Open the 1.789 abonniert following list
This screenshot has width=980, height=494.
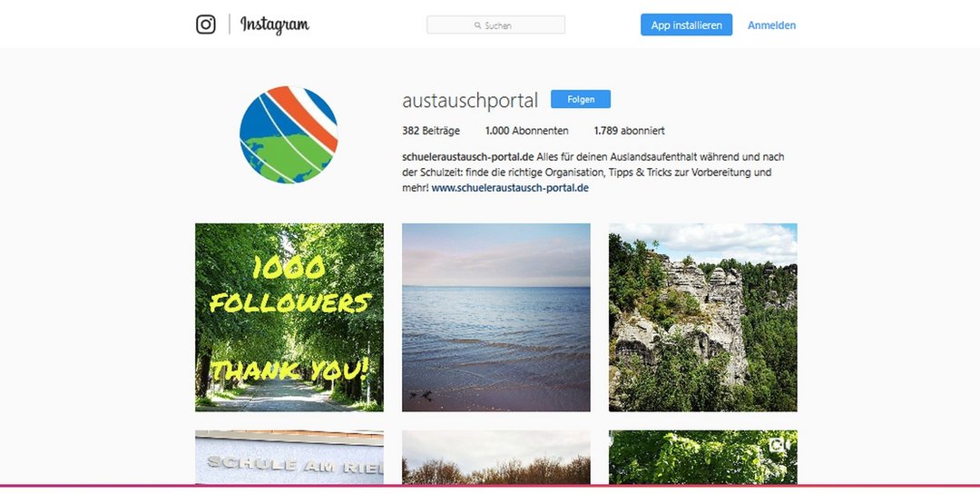[x=630, y=131]
